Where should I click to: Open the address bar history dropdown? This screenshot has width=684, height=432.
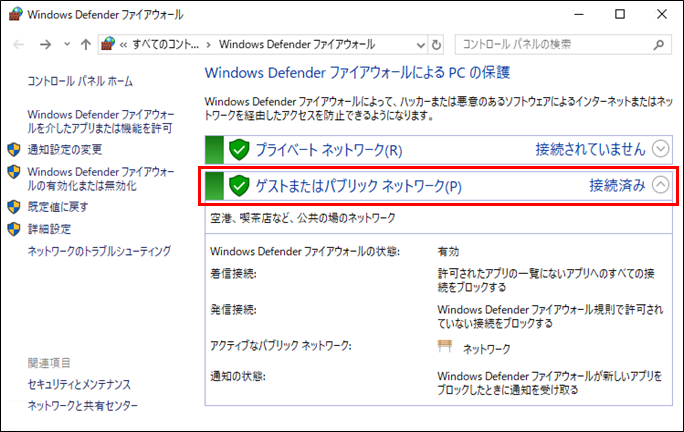pyautogui.click(x=421, y=45)
